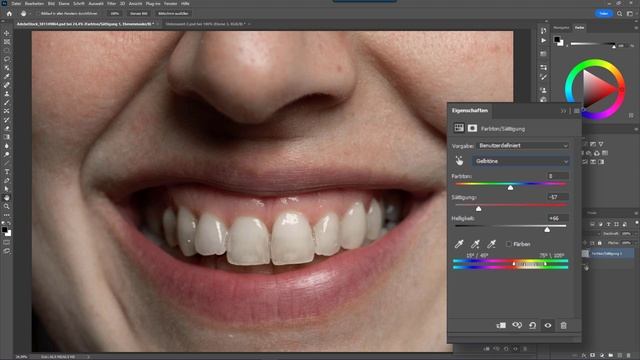Toggle layer visibility eye in Eigenschaften footer
640x360 pixels.
click(x=548, y=325)
